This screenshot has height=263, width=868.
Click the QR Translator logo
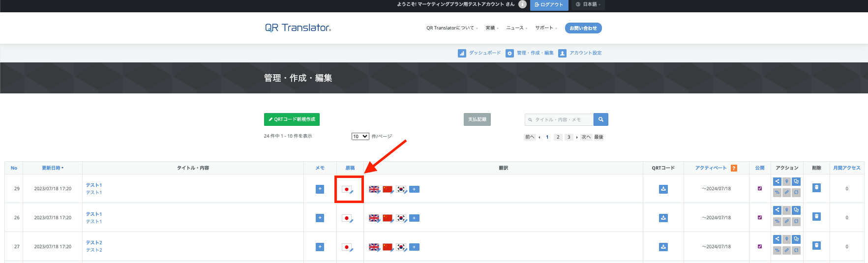[298, 28]
